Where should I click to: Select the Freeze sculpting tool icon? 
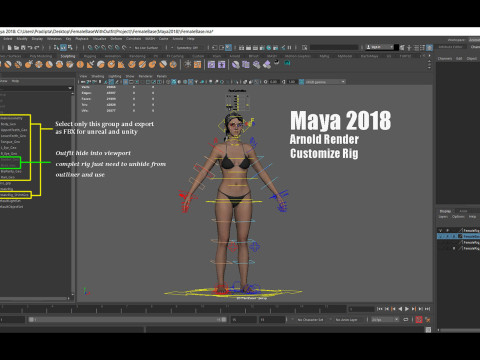(x=173, y=64)
